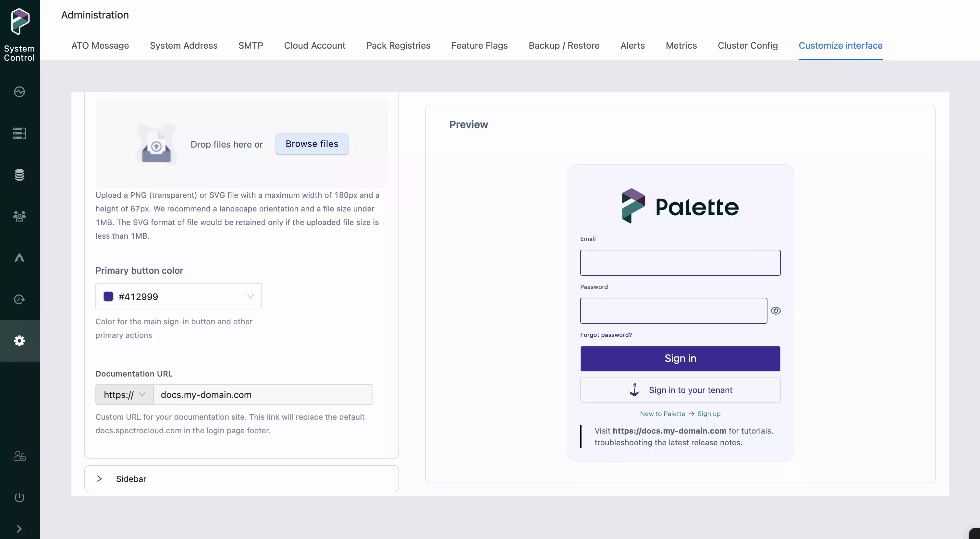Open the user credentials icon near the bottom sidebar

(x=19, y=456)
